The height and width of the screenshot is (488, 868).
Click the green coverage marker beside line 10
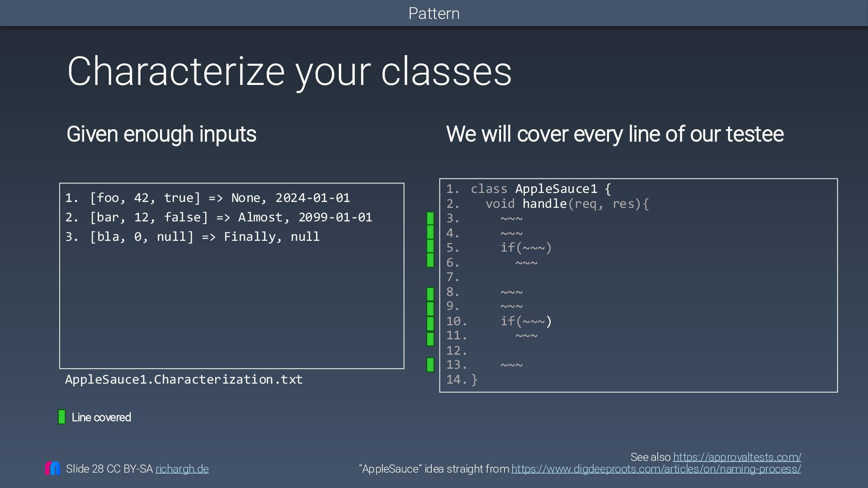430,324
